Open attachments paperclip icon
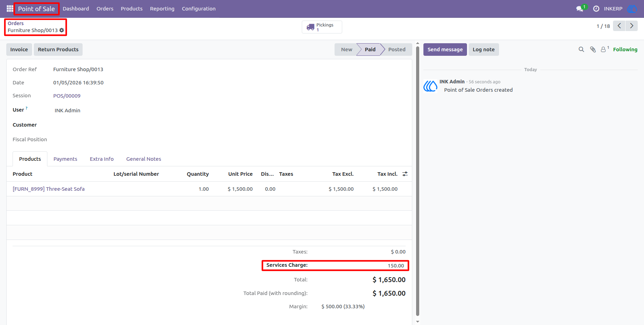The height and width of the screenshot is (325, 644). tap(593, 50)
